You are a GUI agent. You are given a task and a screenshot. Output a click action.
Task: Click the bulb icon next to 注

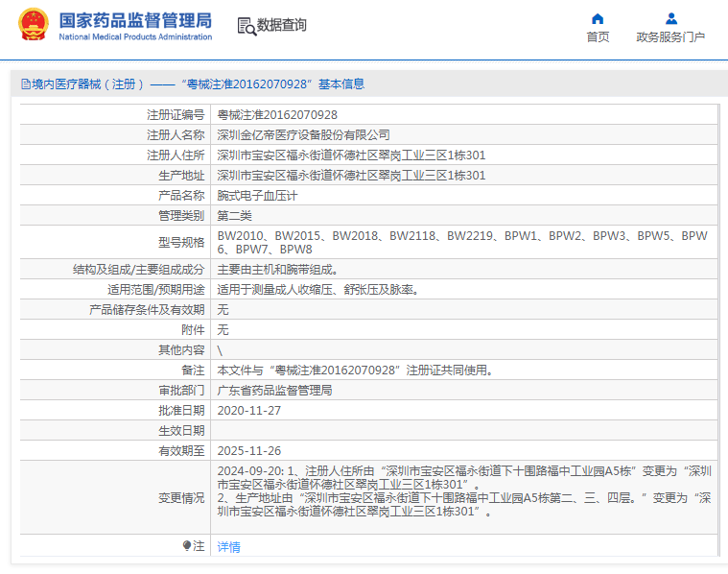(187, 545)
